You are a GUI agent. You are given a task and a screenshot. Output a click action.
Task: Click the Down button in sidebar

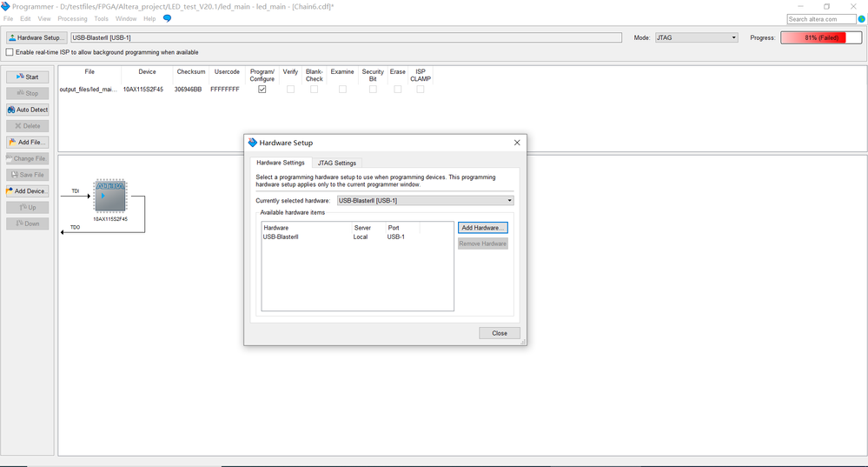click(x=28, y=223)
